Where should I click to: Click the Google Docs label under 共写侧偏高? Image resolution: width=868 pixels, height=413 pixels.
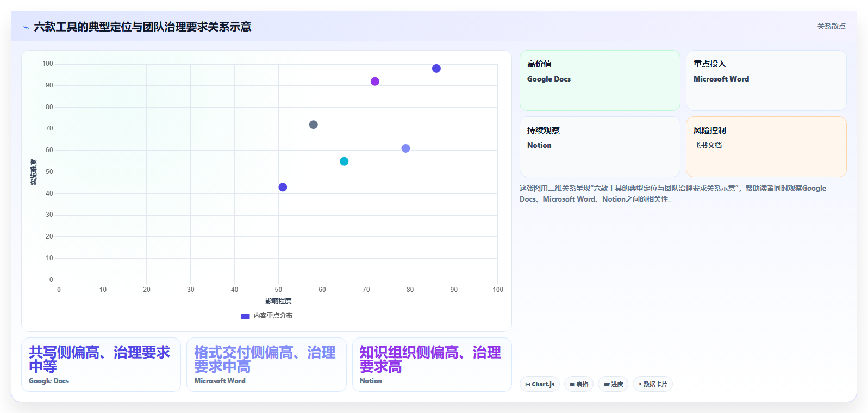point(49,381)
